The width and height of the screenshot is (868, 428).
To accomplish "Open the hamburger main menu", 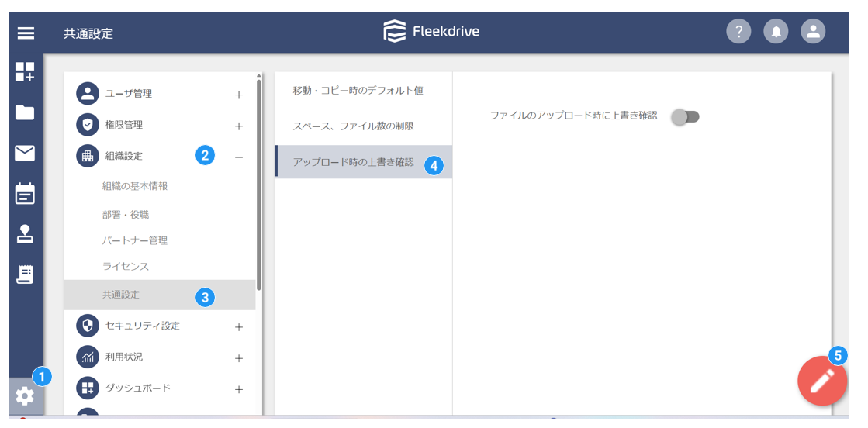I will 26,33.
